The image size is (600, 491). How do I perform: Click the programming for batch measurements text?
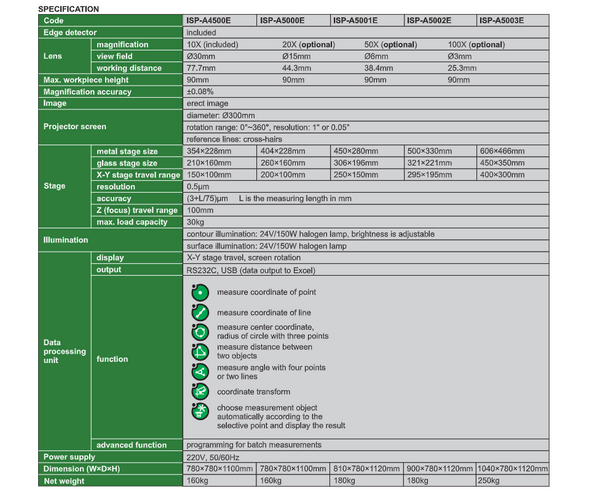click(254, 445)
